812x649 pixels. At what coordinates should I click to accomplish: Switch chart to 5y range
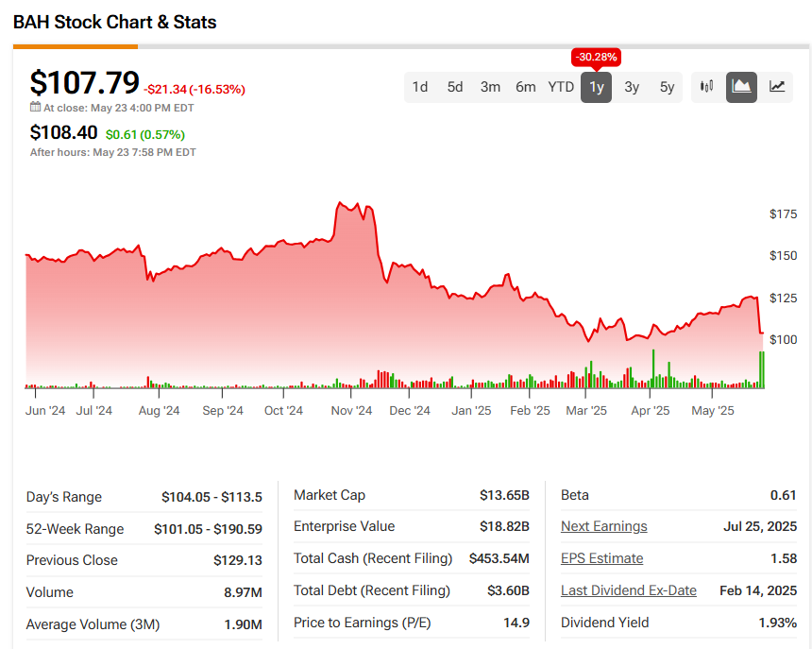(x=667, y=87)
